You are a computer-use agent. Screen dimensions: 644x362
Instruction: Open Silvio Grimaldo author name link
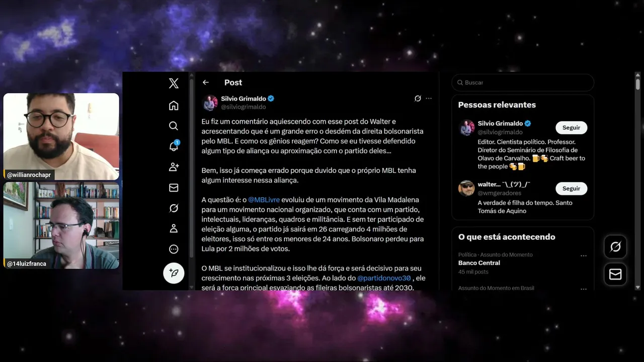pos(244,99)
